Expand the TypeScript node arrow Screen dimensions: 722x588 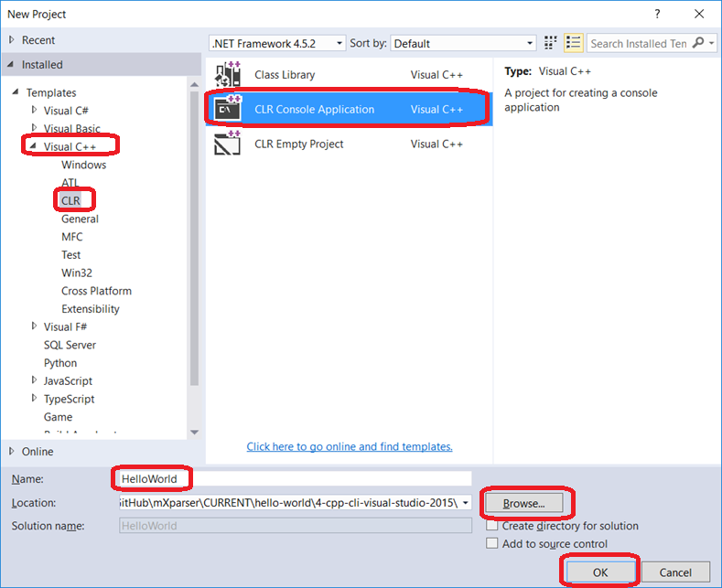tap(34, 398)
